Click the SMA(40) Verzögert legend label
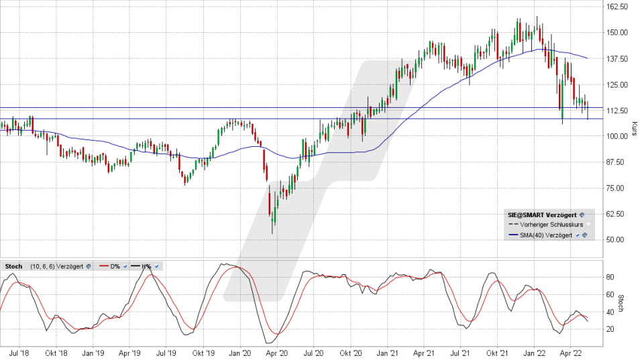 coord(546,235)
